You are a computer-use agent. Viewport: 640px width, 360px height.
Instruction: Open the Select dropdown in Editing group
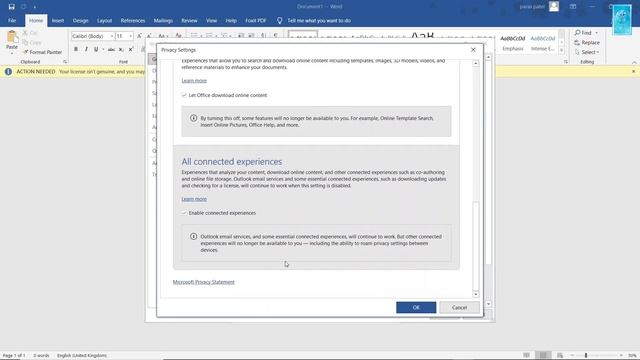[587, 52]
